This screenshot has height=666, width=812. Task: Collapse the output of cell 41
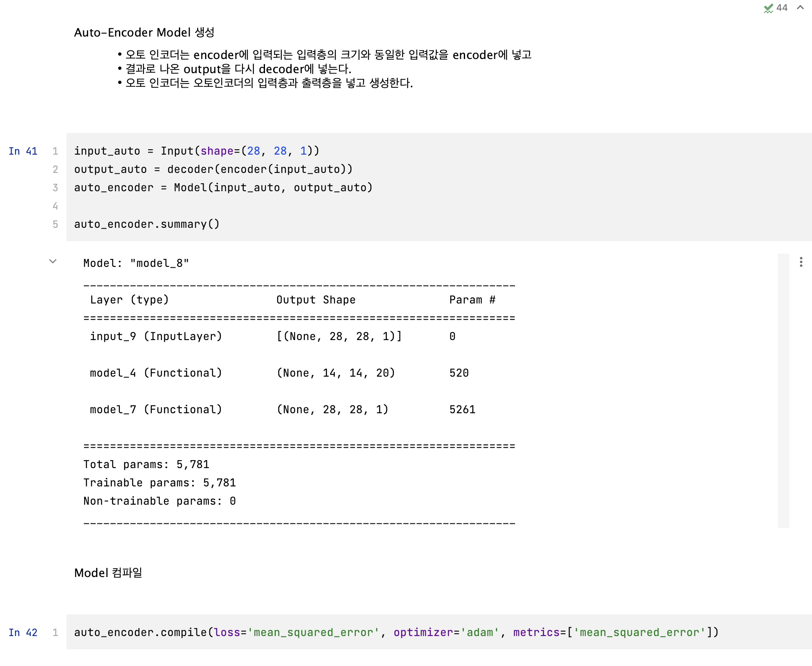53,261
